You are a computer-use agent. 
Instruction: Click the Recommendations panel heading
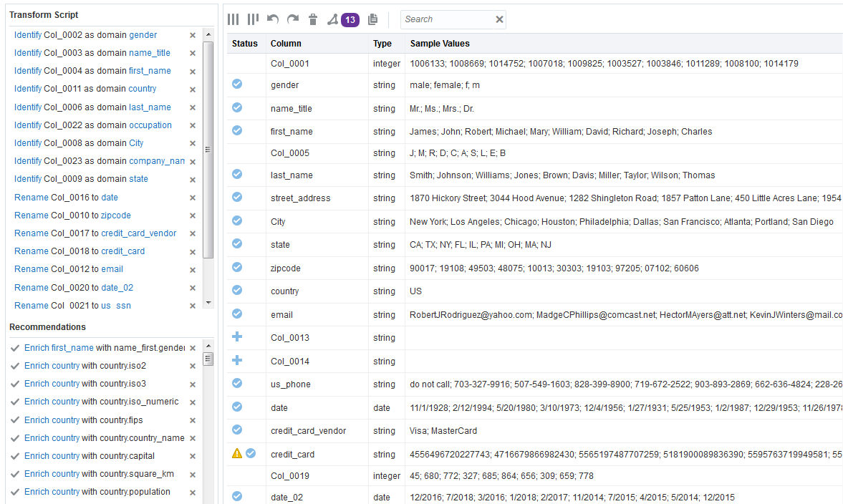click(x=47, y=327)
